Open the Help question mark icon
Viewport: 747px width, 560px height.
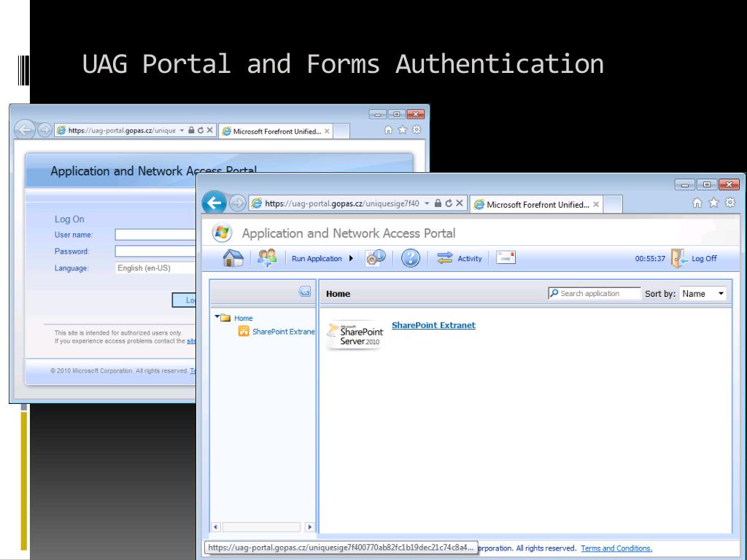tap(410, 258)
